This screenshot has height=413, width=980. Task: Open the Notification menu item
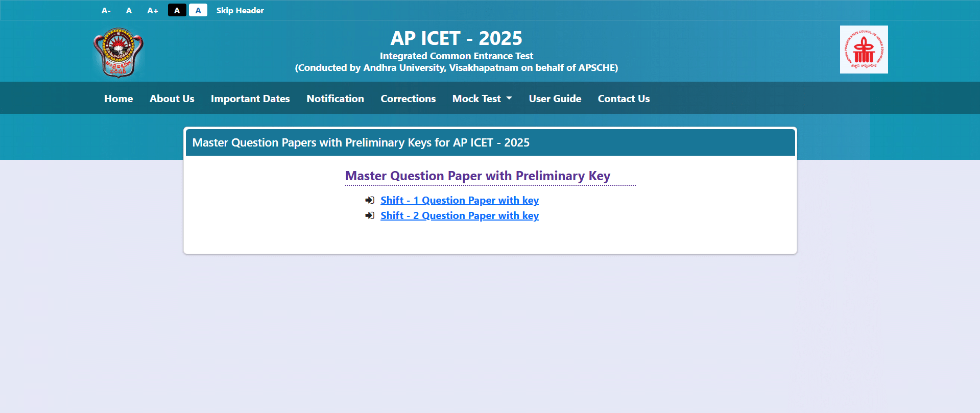coord(336,99)
